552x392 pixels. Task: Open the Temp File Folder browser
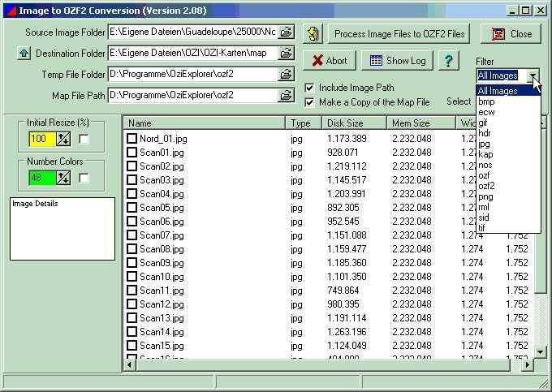(286, 75)
